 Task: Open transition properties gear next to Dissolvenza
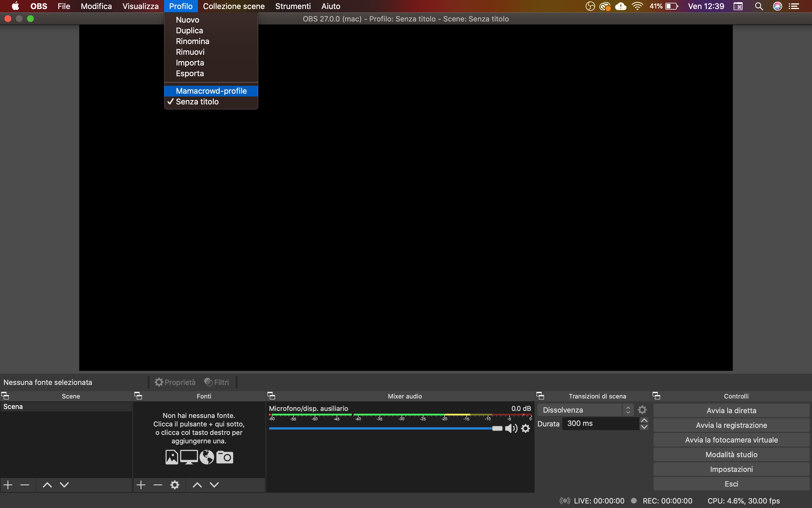click(642, 410)
